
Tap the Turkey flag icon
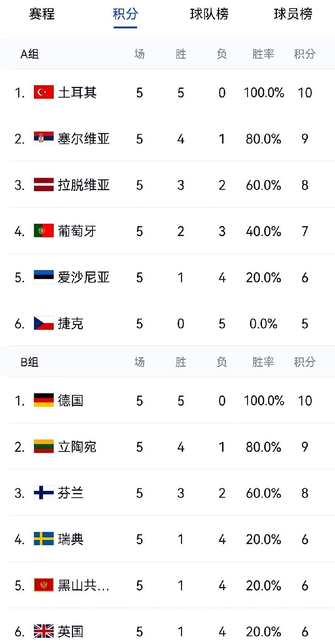point(44,92)
